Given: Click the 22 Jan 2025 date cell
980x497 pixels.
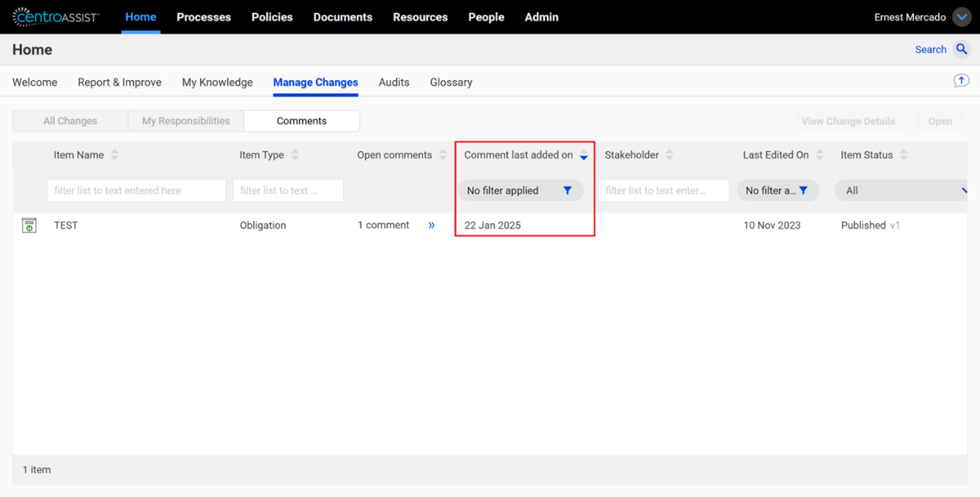Looking at the screenshot, I should 492,225.
